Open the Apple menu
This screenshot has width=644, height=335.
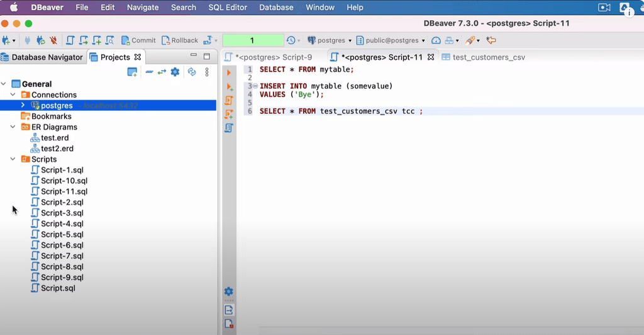[x=14, y=8]
